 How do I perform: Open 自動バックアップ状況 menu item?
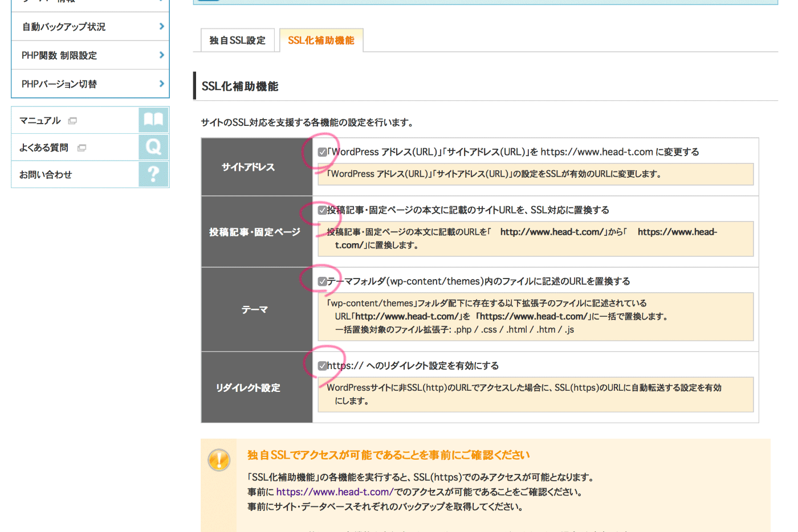[90, 26]
